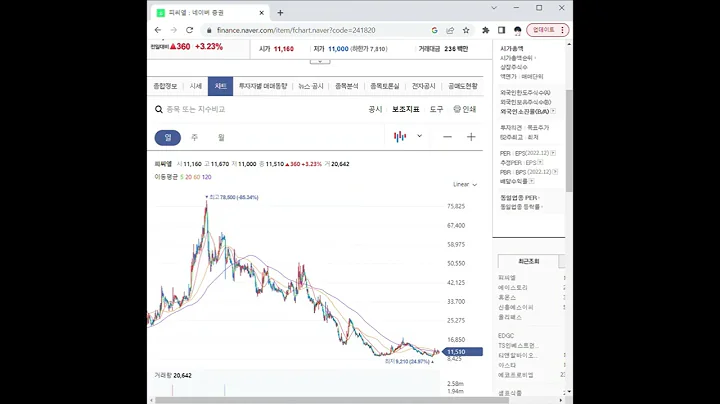
Task: Select the 최근조회 tab
Action: pyautogui.click(x=529, y=261)
